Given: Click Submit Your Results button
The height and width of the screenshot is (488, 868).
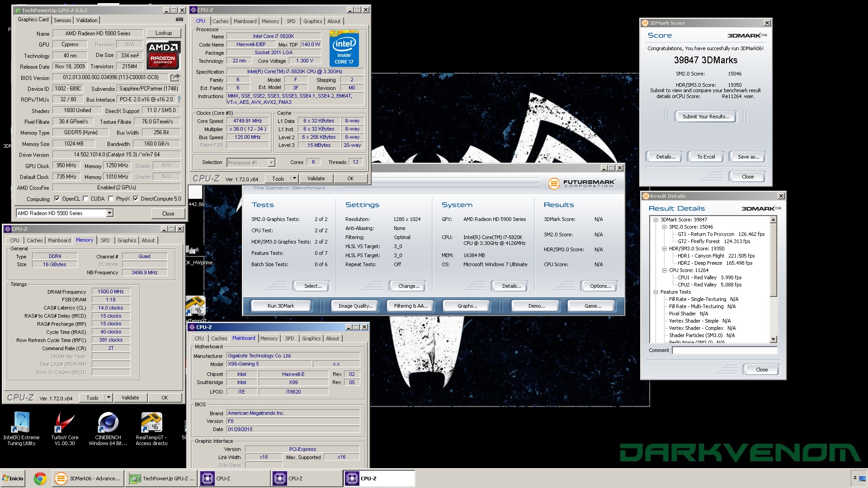Looking at the screenshot, I should point(706,117).
